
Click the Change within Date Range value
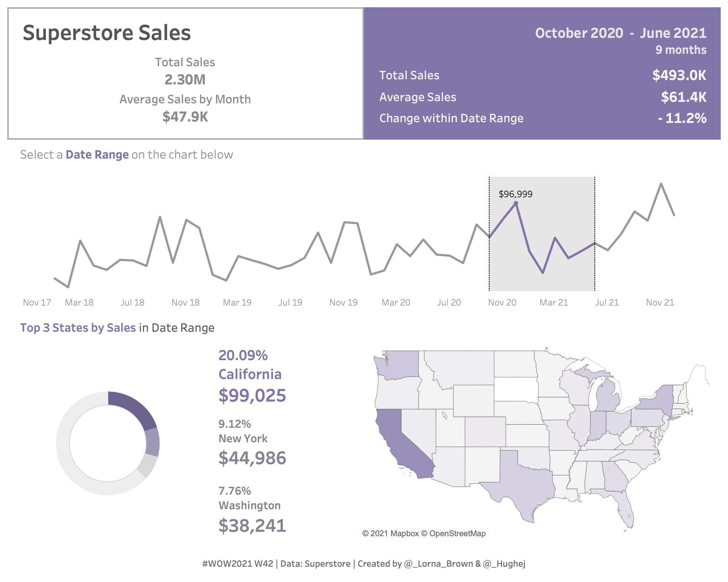[682, 118]
